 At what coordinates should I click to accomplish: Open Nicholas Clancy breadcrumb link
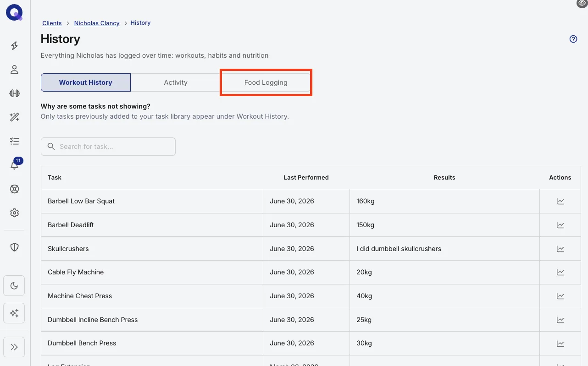[x=97, y=23]
